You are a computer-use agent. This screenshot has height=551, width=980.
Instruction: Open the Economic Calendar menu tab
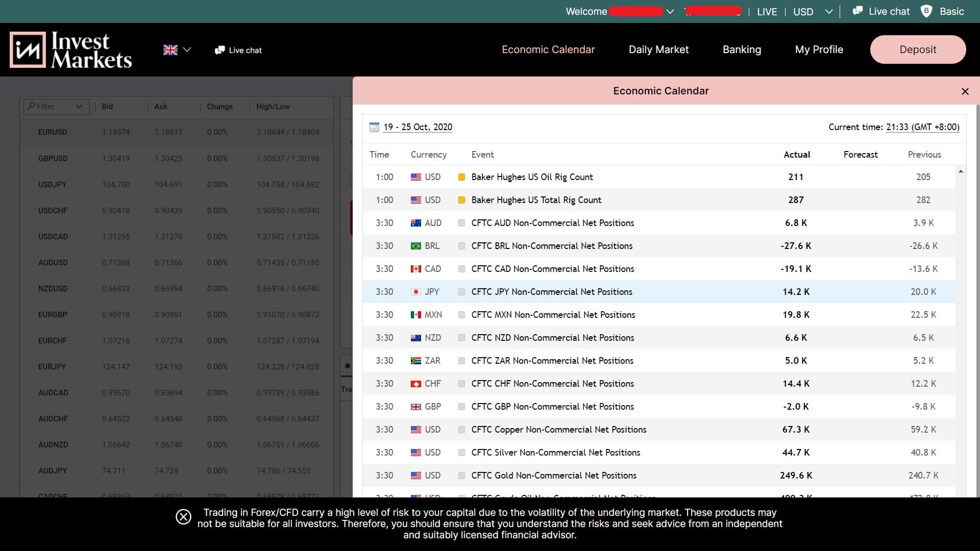click(548, 49)
